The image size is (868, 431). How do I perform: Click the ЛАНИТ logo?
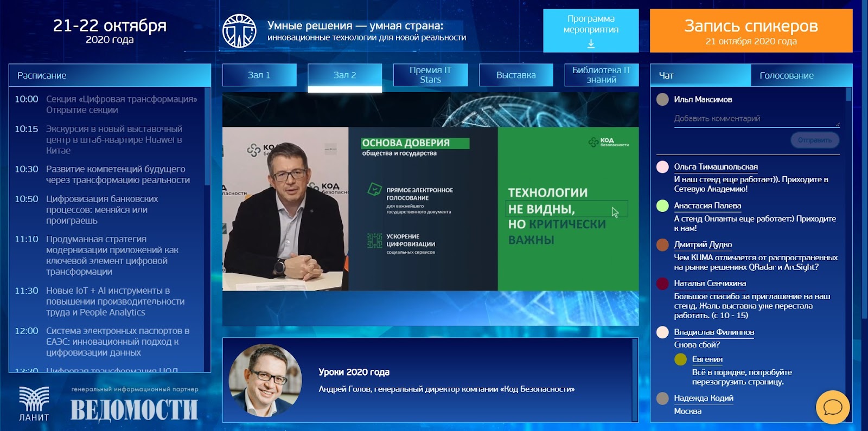click(34, 404)
